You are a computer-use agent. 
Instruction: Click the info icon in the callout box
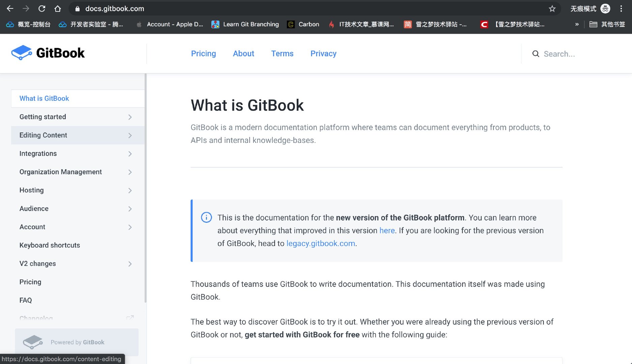(206, 217)
